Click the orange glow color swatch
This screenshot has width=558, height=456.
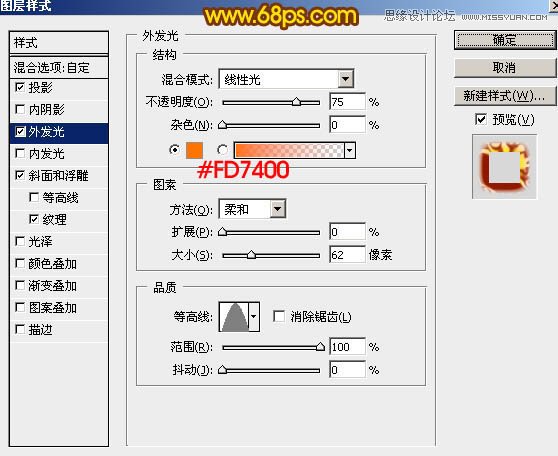pos(194,150)
